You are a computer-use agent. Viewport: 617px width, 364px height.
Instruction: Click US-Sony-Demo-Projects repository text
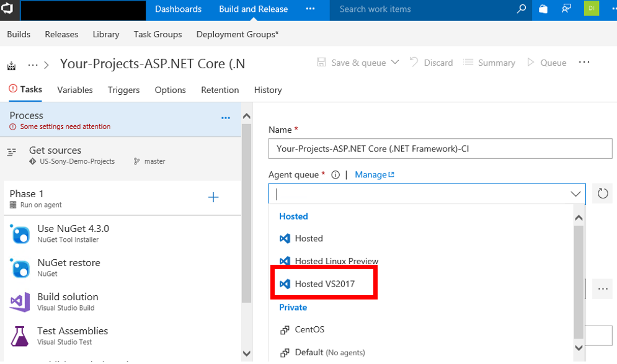(x=77, y=161)
